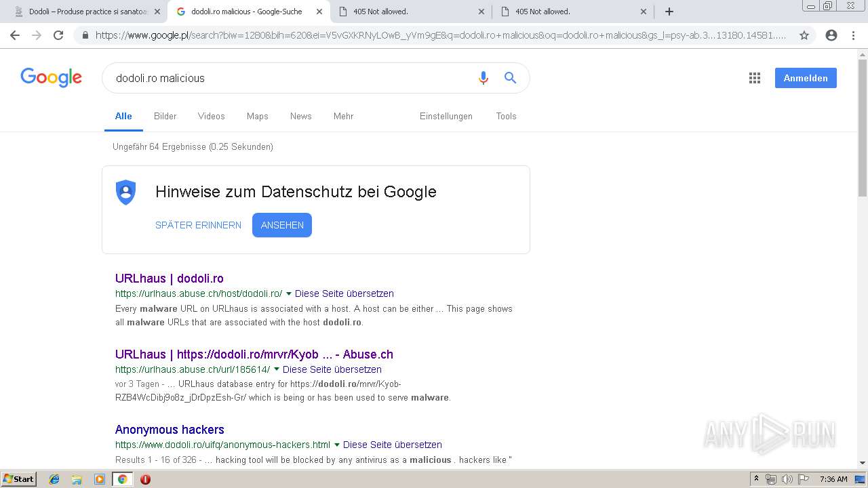Open search Tools
The height and width of the screenshot is (488, 868).
pos(506,116)
